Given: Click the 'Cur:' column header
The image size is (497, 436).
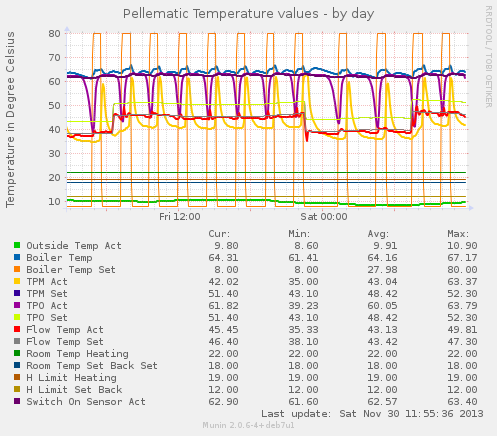Looking at the screenshot, I should [219, 234].
